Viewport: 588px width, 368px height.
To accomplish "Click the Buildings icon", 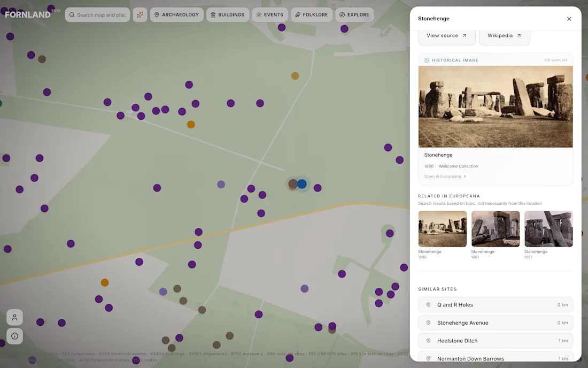I will click(x=213, y=14).
